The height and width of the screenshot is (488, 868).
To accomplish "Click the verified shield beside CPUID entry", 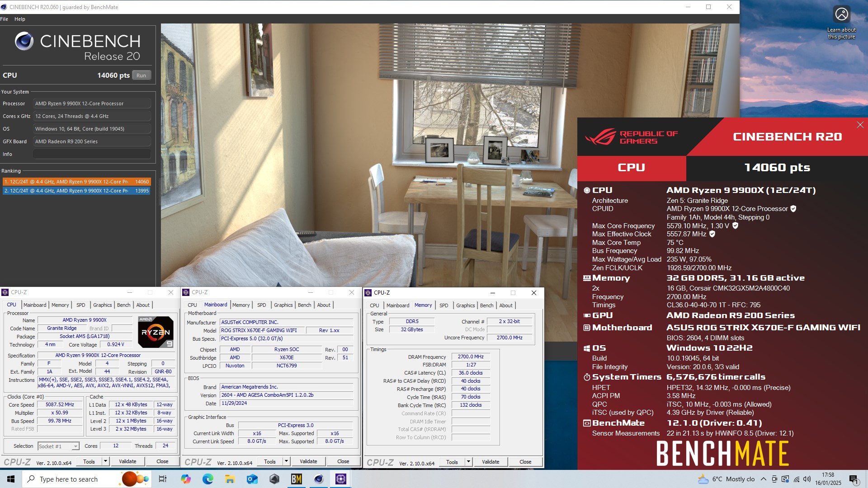I will pyautogui.click(x=793, y=209).
